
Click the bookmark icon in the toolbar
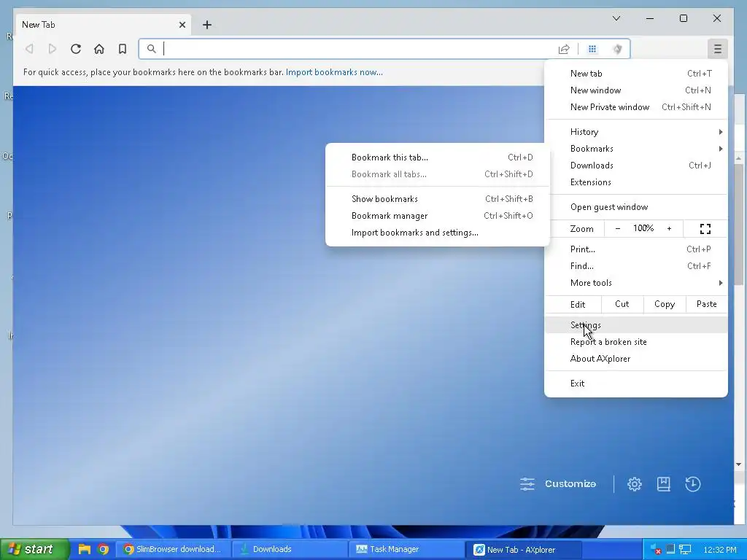(123, 49)
